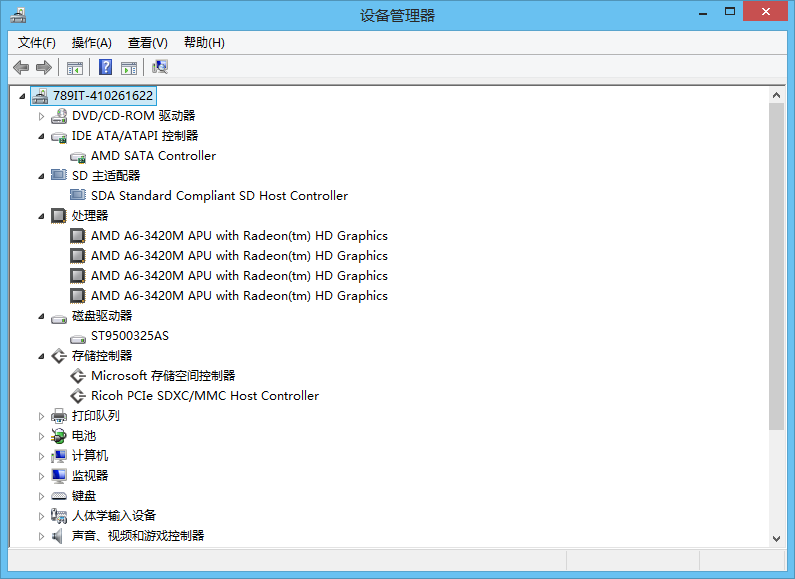
Task: Select Ricoh PCIe SDXC/MMC Host Controller text
Action: click(x=205, y=396)
